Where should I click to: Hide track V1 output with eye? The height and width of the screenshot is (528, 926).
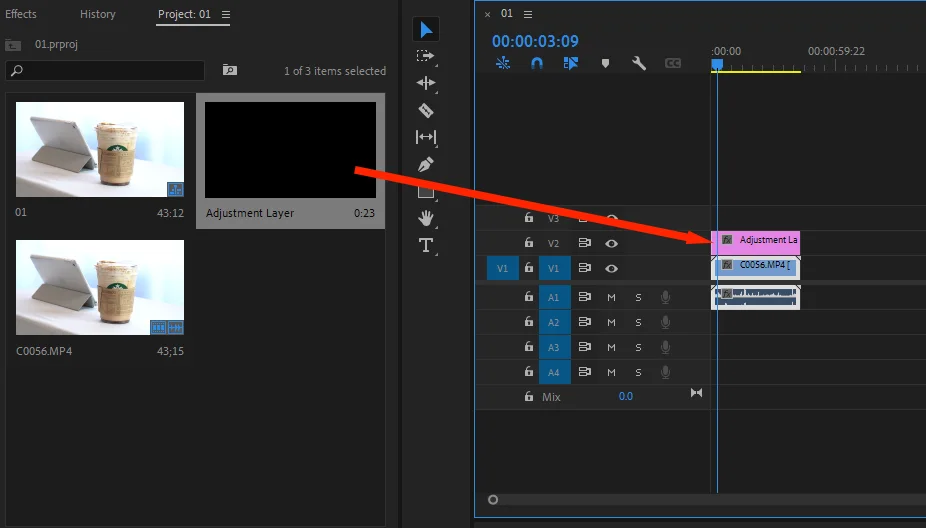pos(611,268)
